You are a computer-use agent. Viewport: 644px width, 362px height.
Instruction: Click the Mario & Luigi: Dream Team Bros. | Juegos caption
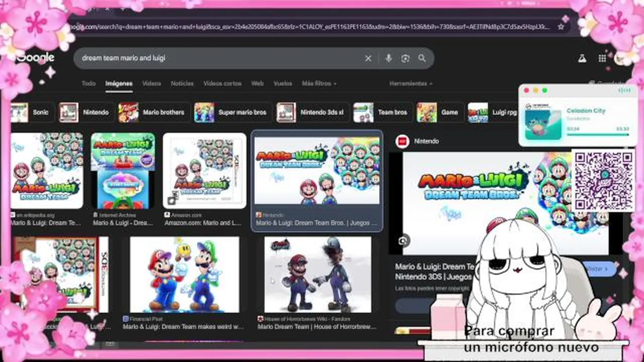[x=316, y=223]
